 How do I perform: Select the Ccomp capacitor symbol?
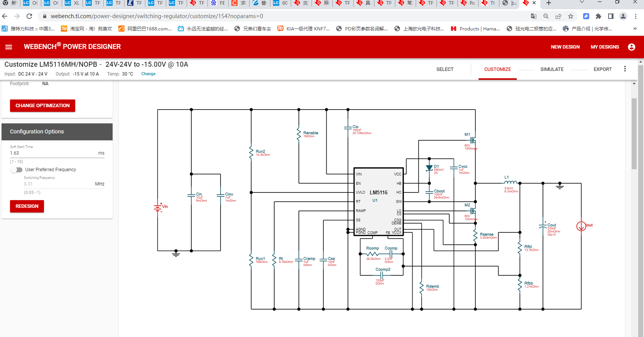click(391, 254)
